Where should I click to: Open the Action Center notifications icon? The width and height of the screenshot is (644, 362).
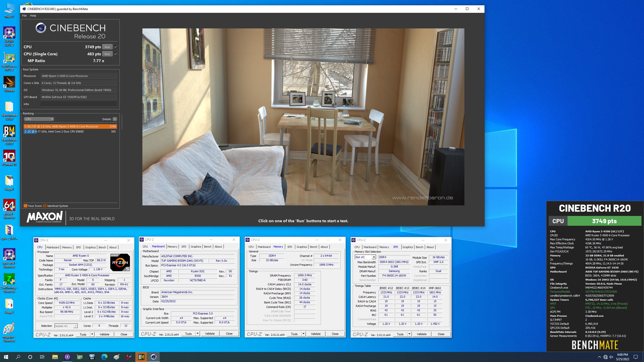pos(636,357)
